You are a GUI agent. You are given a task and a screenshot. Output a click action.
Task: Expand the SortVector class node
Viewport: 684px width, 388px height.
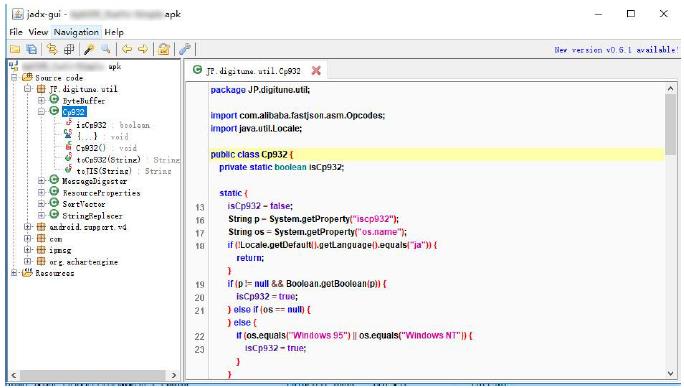[x=41, y=203]
